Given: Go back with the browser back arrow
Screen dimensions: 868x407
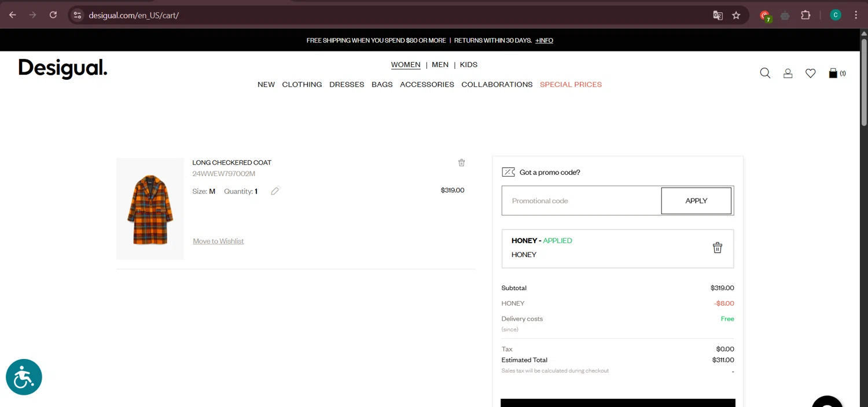Looking at the screenshot, I should point(13,15).
